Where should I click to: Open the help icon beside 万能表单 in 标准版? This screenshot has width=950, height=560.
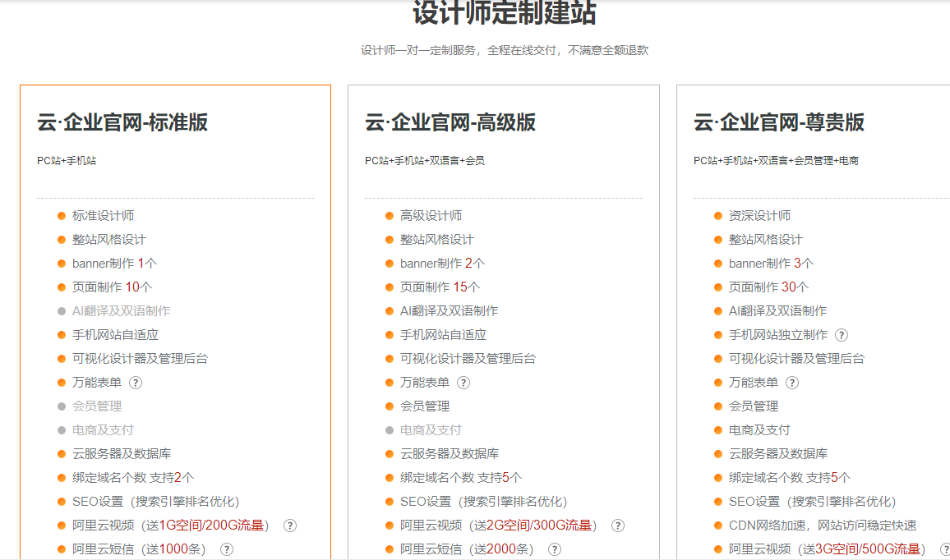(135, 382)
